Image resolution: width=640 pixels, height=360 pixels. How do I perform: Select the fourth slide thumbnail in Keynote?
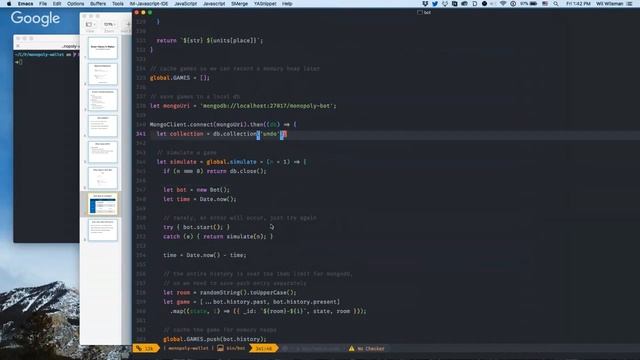[x=102, y=126]
